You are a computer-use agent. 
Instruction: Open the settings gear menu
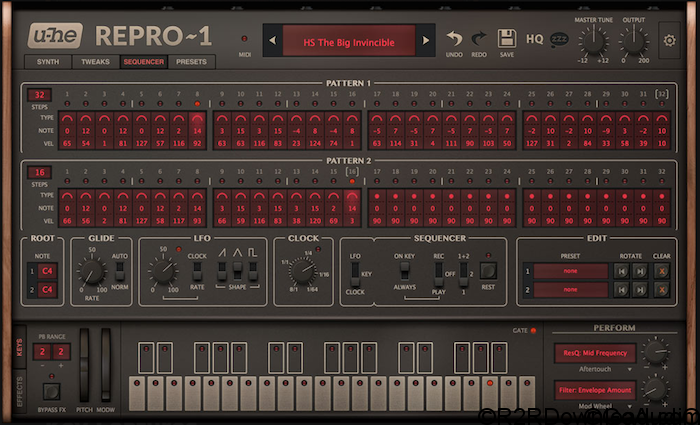point(669,41)
